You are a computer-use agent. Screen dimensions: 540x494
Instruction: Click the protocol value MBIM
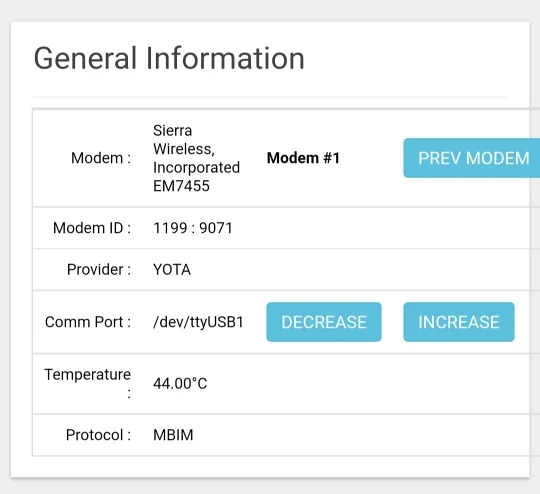173,435
